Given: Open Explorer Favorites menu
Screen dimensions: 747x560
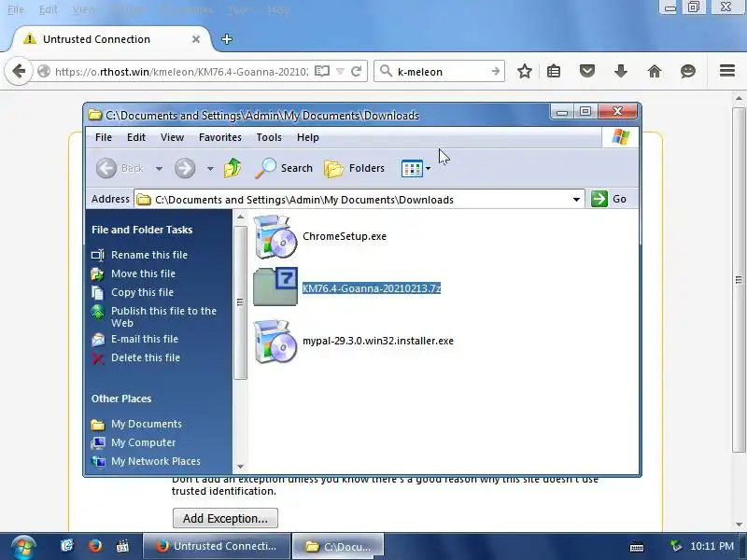Looking at the screenshot, I should coord(220,137).
